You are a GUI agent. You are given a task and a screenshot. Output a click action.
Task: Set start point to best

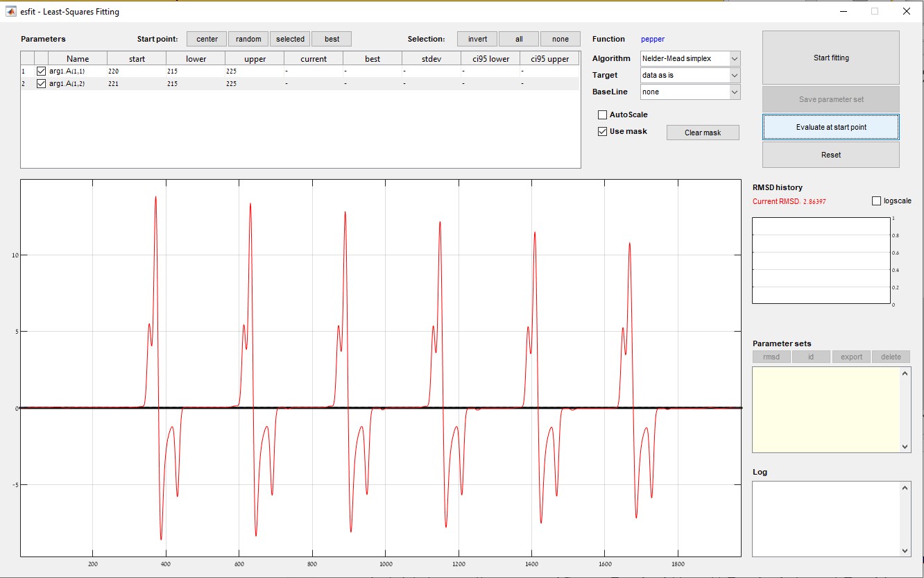click(332, 39)
